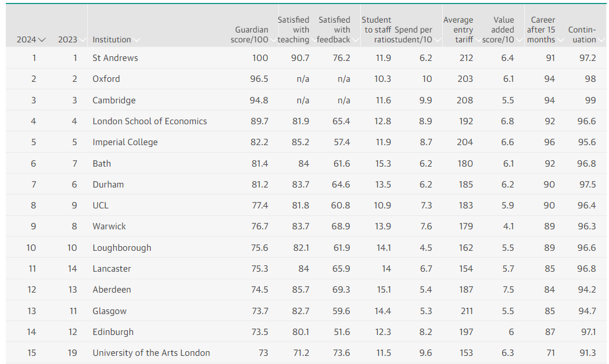Click the Satisfied with teaching sort chevron
609x364 pixels.
pos(314,40)
